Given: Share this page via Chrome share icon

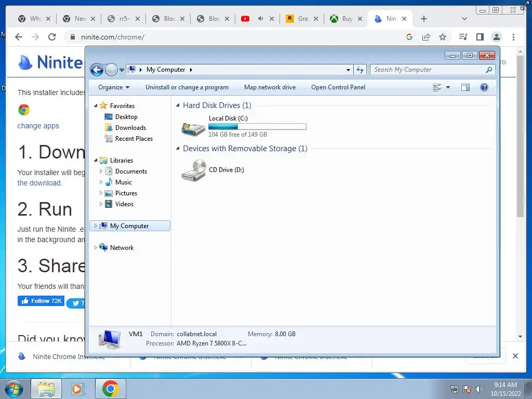Looking at the screenshot, I should pyautogui.click(x=426, y=37).
